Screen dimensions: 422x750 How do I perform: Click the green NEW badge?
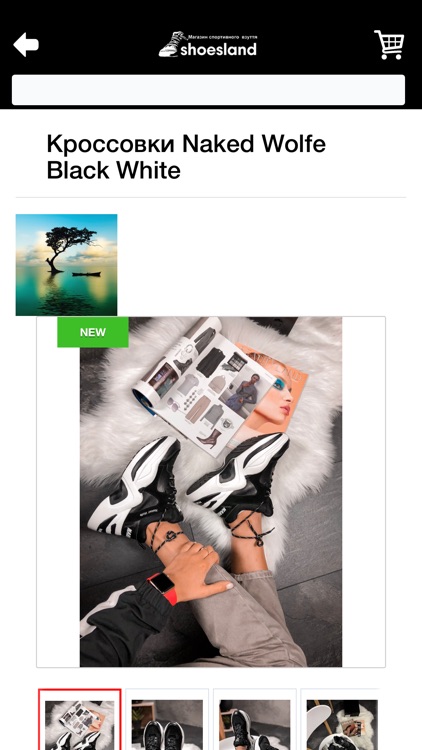[x=93, y=332]
